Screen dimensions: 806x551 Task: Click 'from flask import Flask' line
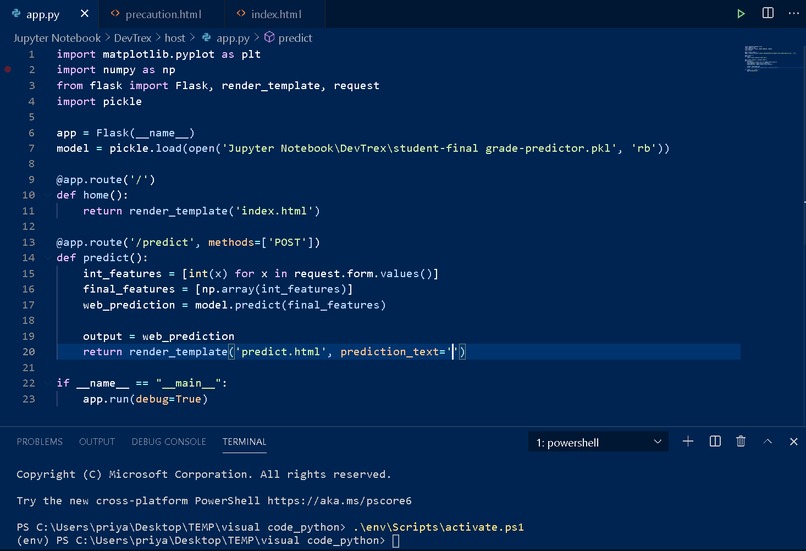[x=218, y=85]
